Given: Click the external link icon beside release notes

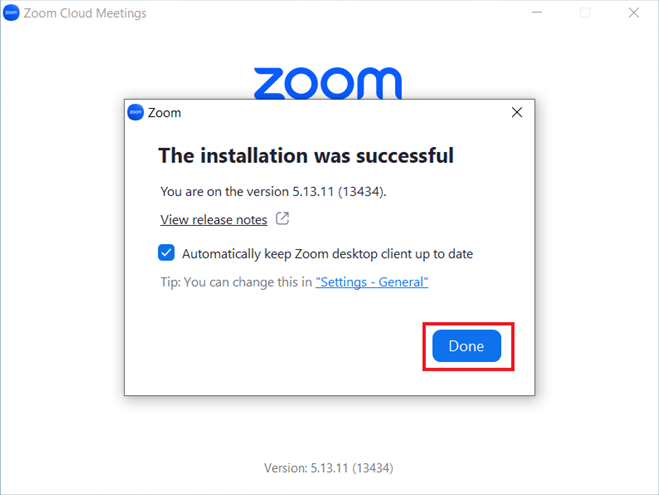Looking at the screenshot, I should (x=282, y=219).
